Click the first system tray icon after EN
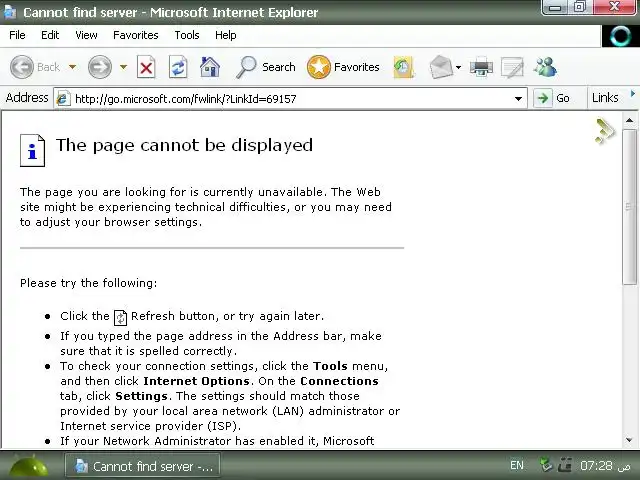This screenshot has width=640, height=480. 545,465
